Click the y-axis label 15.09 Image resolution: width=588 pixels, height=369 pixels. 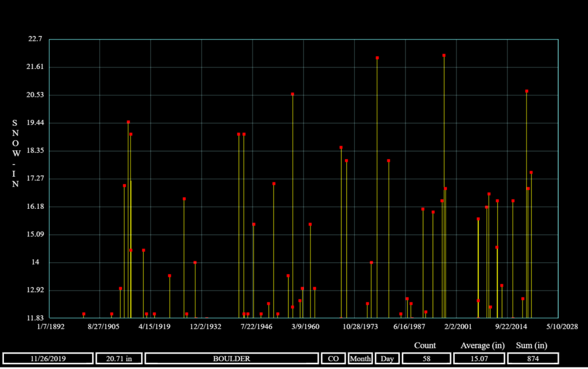35,235
